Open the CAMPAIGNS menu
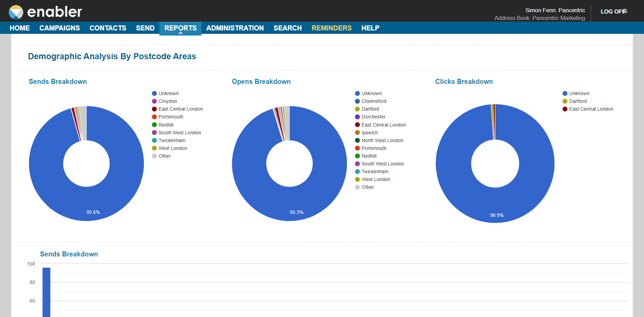The image size is (644, 317). coord(60,28)
